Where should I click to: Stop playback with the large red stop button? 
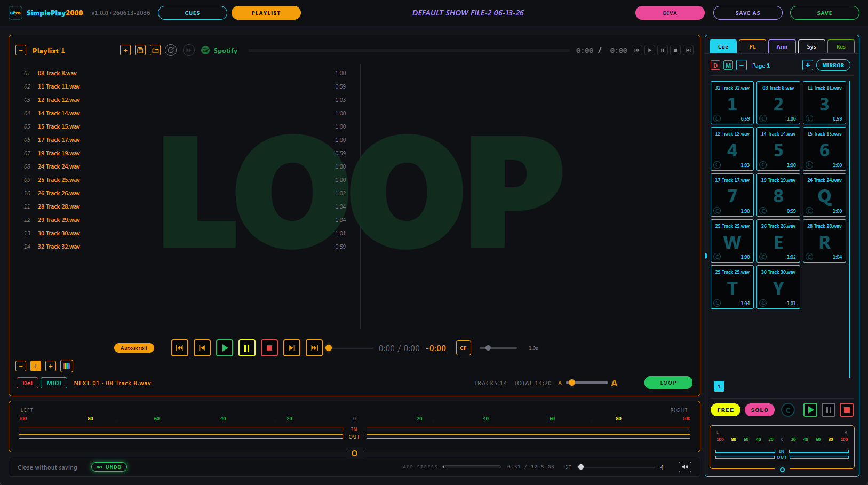(269, 348)
